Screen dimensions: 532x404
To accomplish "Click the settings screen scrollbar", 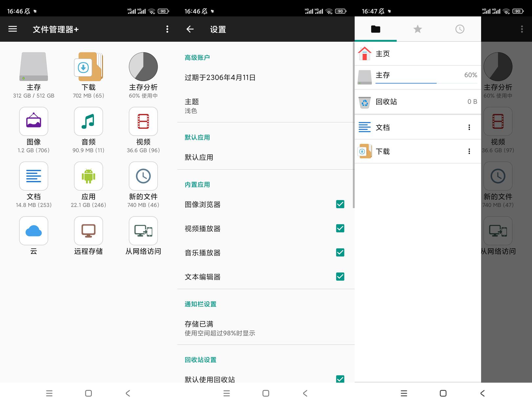I will pyautogui.click(x=354, y=125).
